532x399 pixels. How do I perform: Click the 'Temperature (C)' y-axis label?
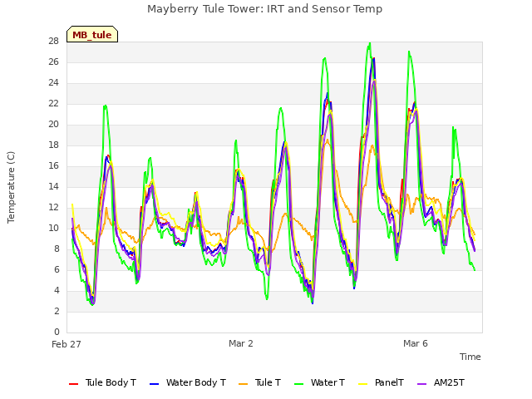click(11, 187)
